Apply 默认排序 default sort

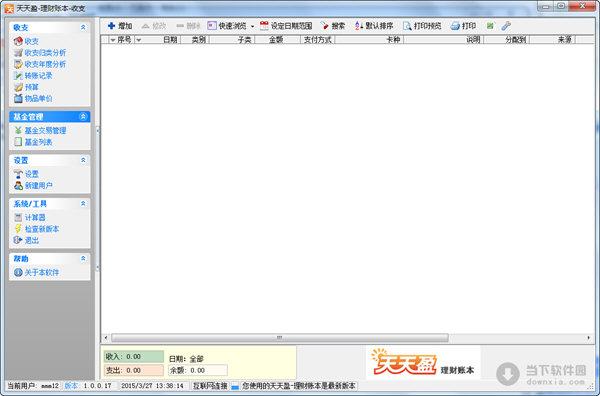click(374, 26)
